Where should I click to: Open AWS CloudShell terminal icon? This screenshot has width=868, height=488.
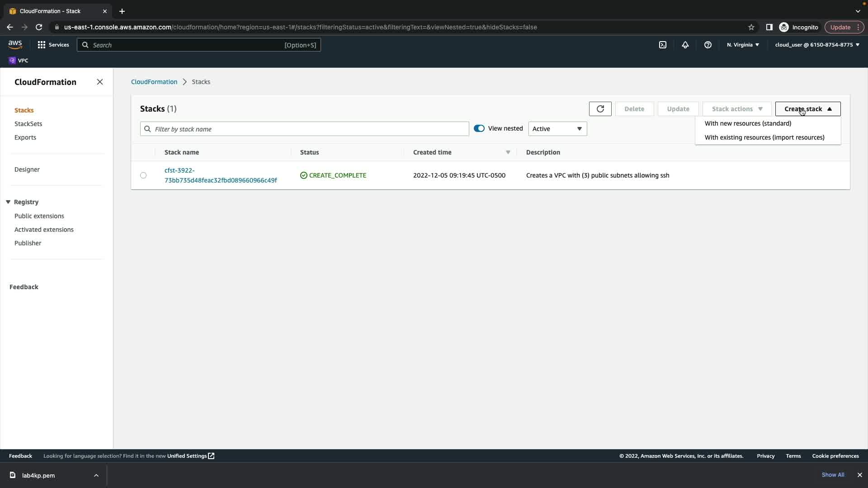point(662,45)
